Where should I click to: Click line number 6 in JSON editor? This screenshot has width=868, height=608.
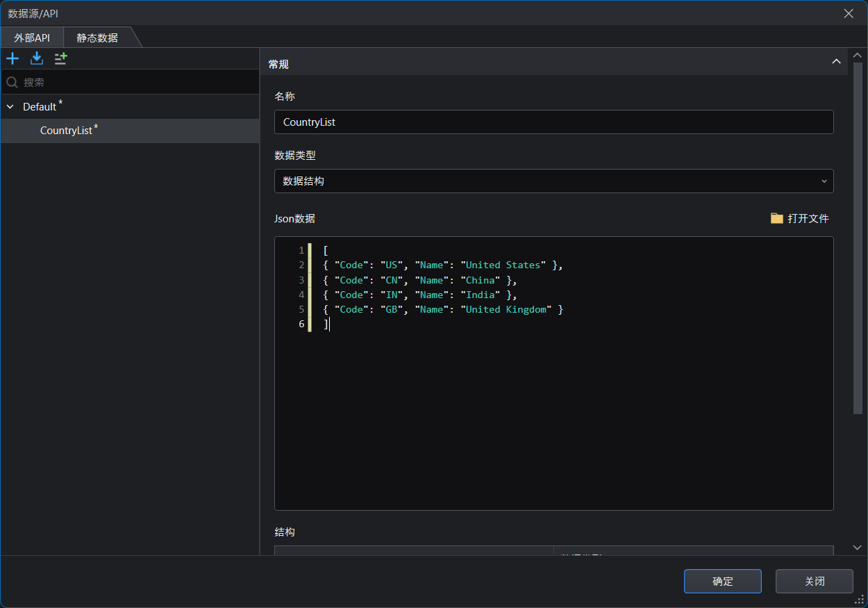click(301, 324)
